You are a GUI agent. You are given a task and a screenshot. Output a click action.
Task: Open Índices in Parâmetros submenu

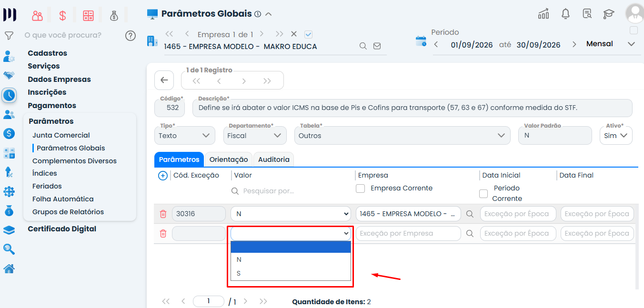(45, 173)
